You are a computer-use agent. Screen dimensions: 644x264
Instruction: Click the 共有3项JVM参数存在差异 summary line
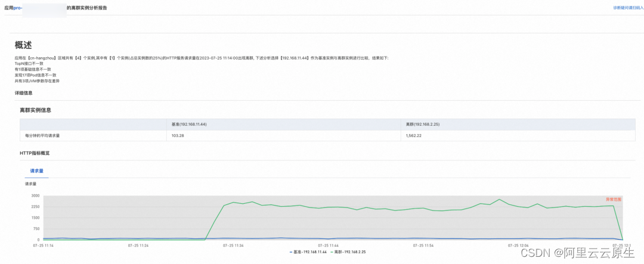[38, 81]
